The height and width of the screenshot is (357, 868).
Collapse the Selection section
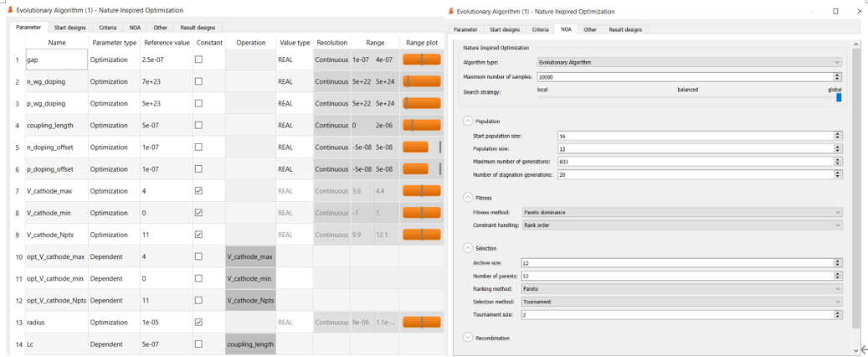coord(468,248)
